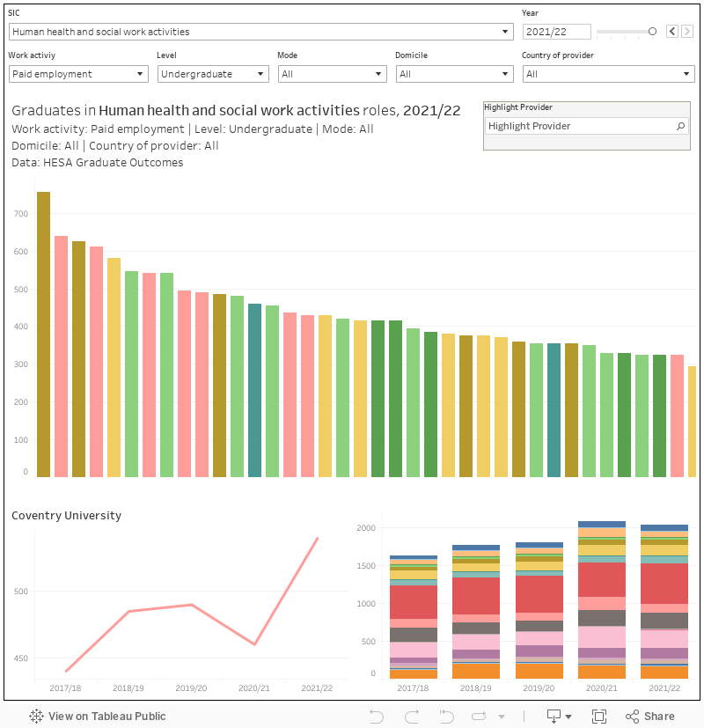Enter full screen mode
Viewport: 704px width, 728px height.
tap(599, 717)
